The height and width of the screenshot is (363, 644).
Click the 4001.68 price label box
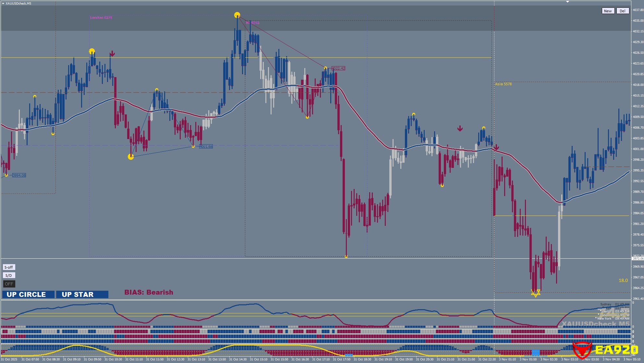(206, 146)
